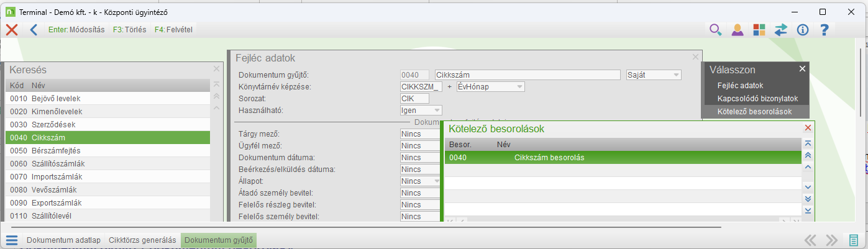Click the Sorozat input field
The width and height of the screenshot is (868, 249).
[415, 99]
